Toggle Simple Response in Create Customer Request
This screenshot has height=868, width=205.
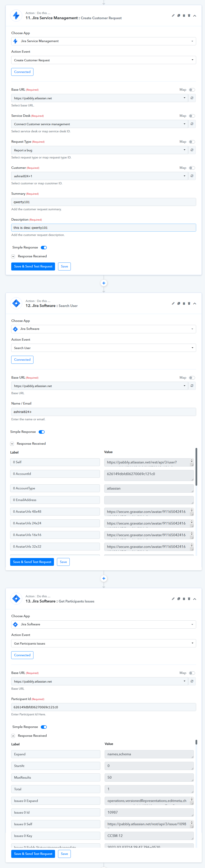click(x=44, y=248)
